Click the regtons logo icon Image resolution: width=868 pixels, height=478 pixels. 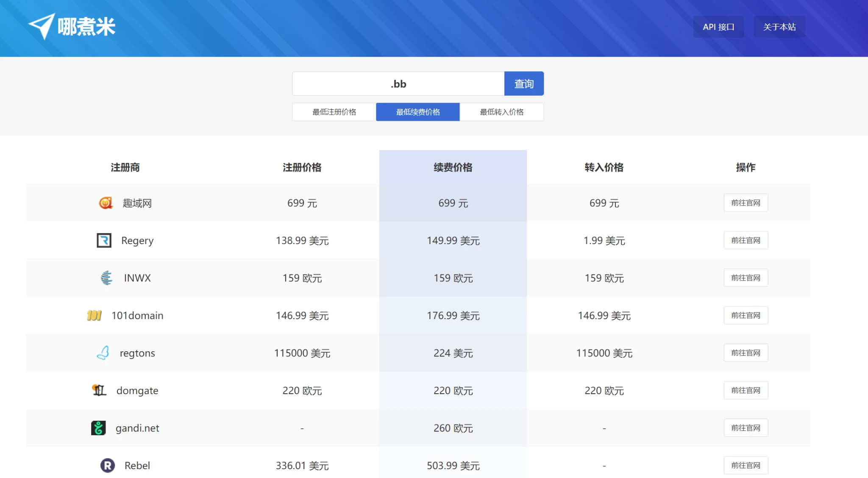[103, 353]
